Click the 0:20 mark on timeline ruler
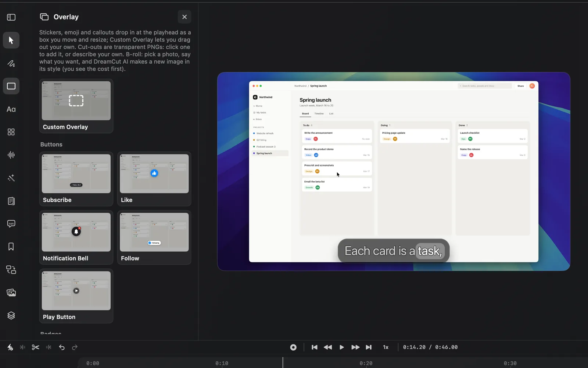The image size is (588, 368). point(366,363)
